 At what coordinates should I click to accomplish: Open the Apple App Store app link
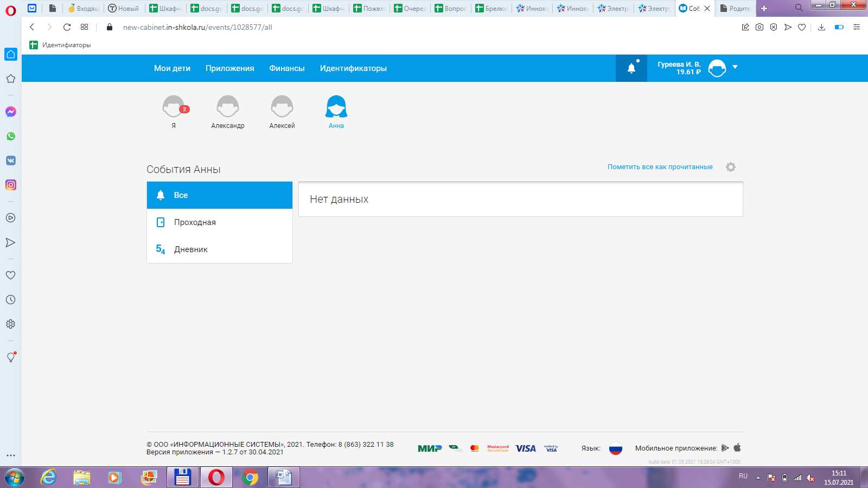pyautogui.click(x=737, y=447)
